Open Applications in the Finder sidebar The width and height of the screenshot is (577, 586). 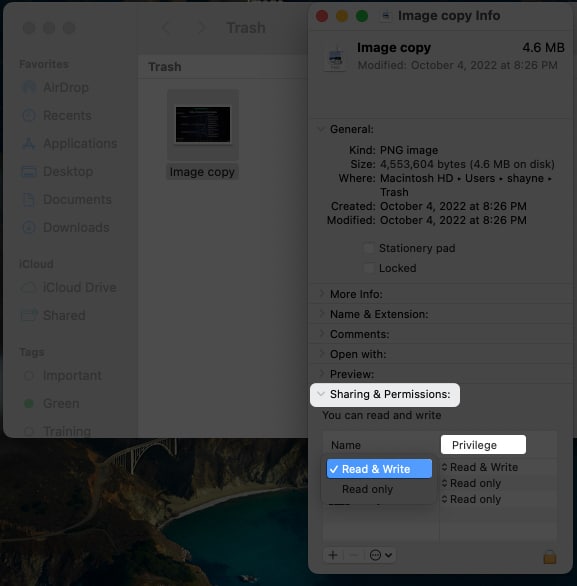80,144
